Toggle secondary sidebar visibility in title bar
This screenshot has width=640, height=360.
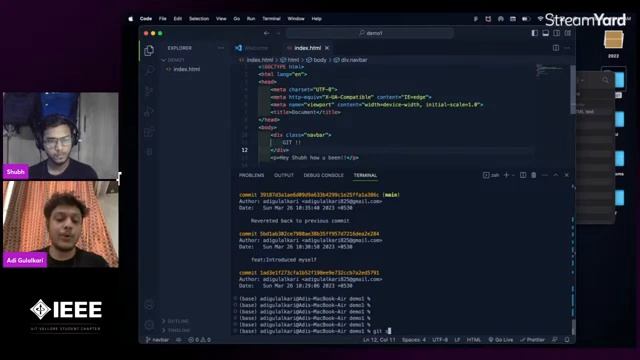(x=556, y=33)
